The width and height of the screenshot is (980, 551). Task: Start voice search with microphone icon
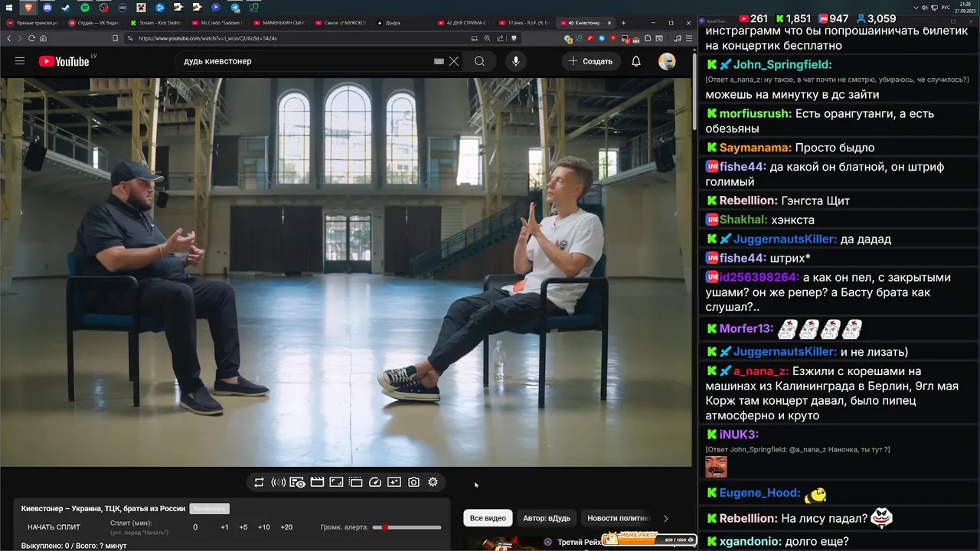[x=516, y=61]
